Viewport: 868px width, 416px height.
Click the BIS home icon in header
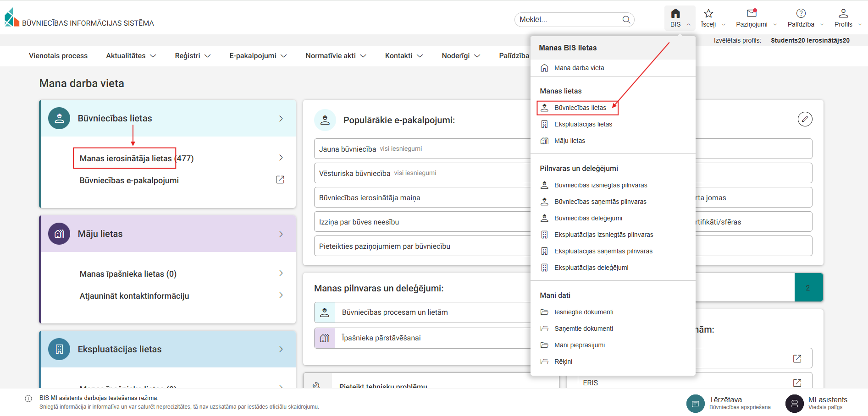point(675,14)
